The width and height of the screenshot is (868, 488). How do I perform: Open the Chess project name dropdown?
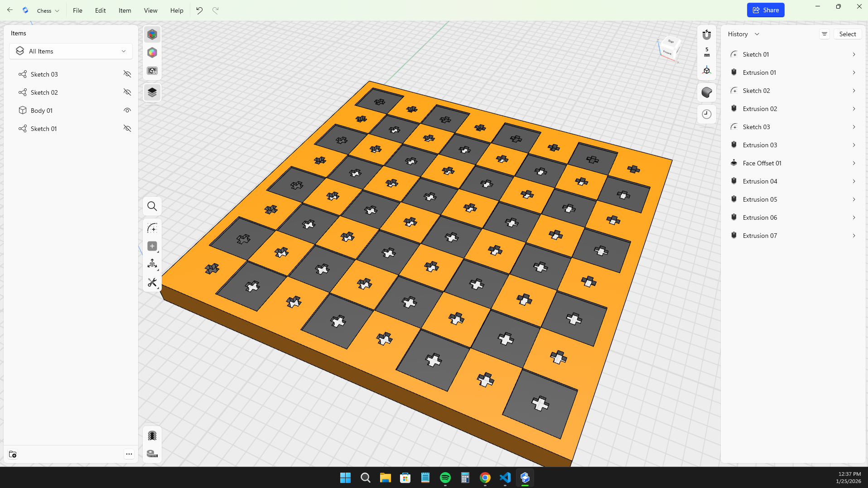pyautogui.click(x=48, y=10)
